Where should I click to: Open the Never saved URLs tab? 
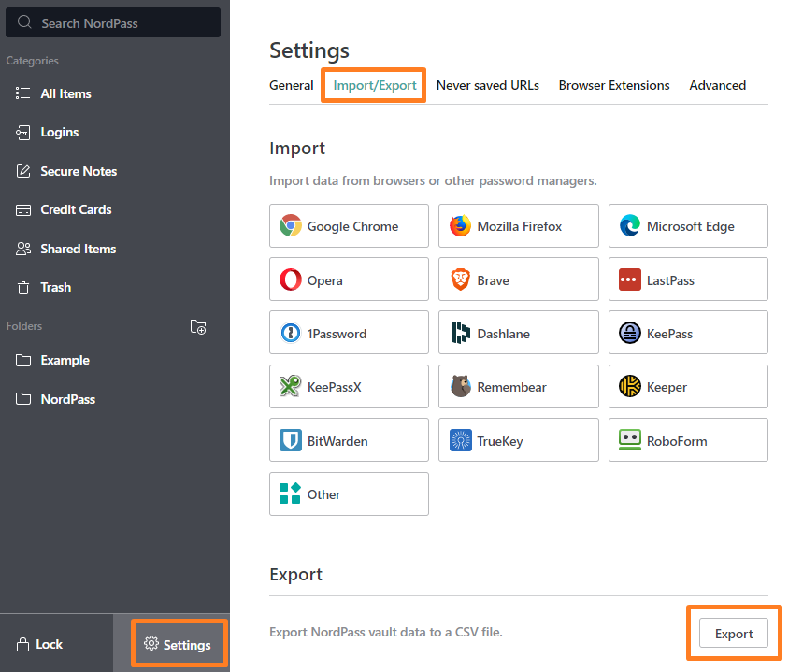[x=487, y=86]
